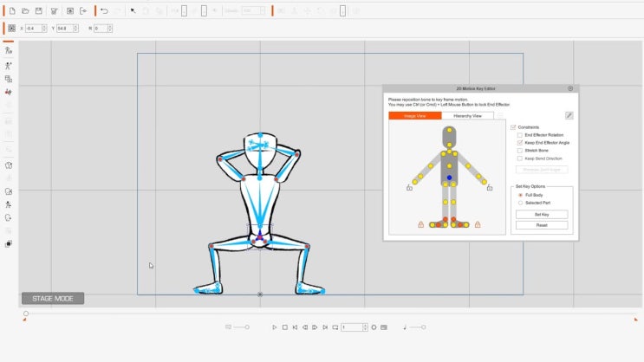Unlock the left hand end effector lock
The image size is (644, 362).
tap(409, 187)
